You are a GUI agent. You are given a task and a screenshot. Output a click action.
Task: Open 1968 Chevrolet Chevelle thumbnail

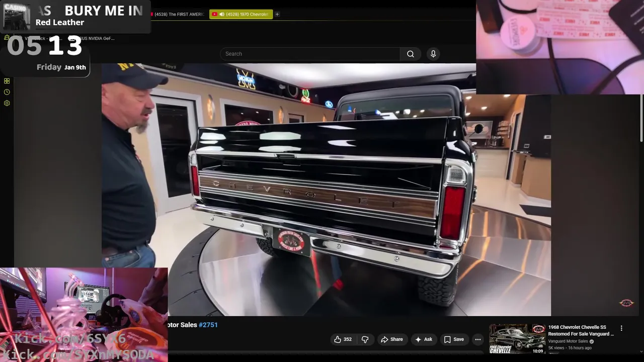(x=517, y=339)
